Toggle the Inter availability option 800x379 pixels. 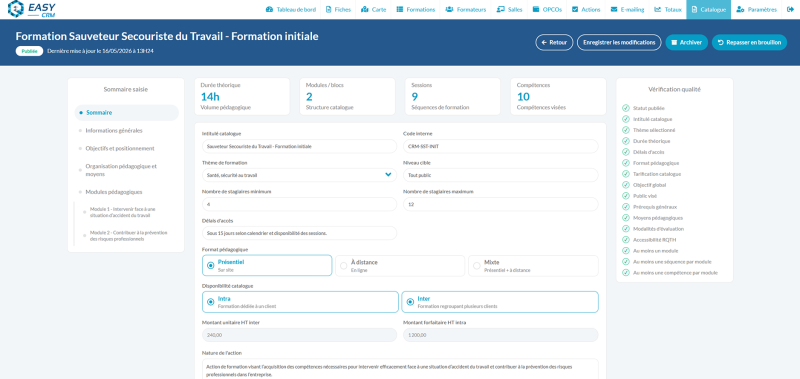tap(500, 302)
